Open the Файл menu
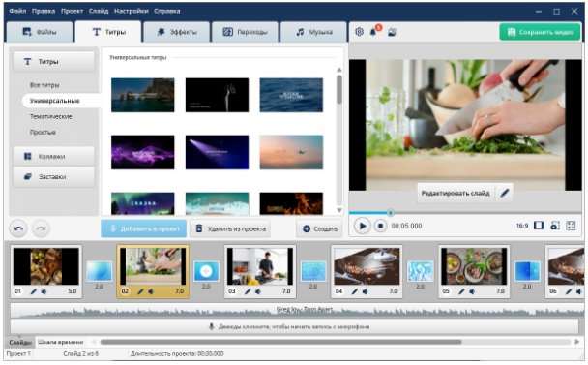The width and height of the screenshot is (588, 365). pyautogui.click(x=17, y=11)
